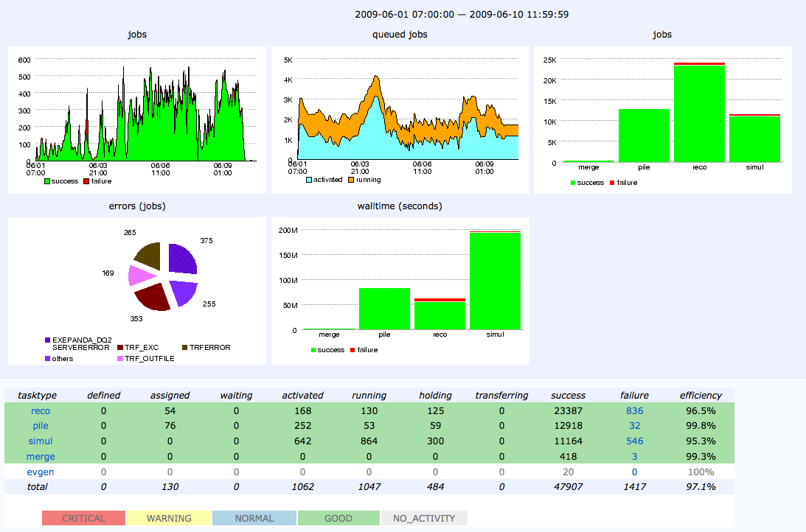Click the total failure value 1417
806x532 pixels.
634,487
